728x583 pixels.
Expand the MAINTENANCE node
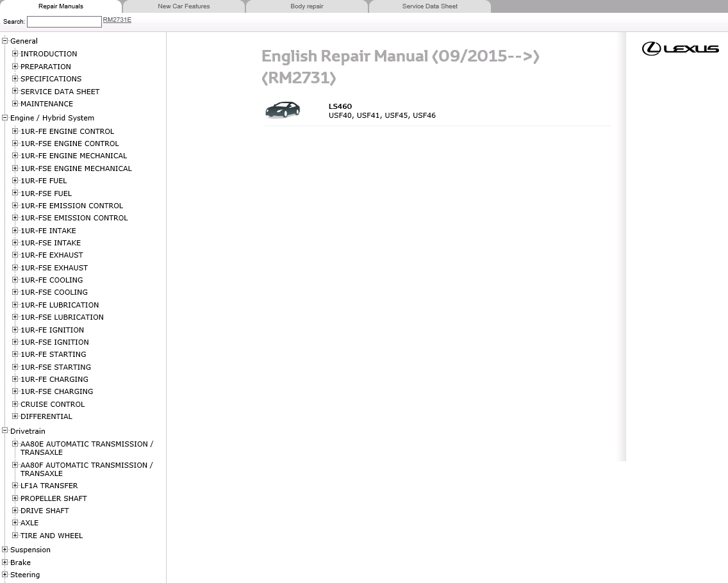[x=15, y=104]
